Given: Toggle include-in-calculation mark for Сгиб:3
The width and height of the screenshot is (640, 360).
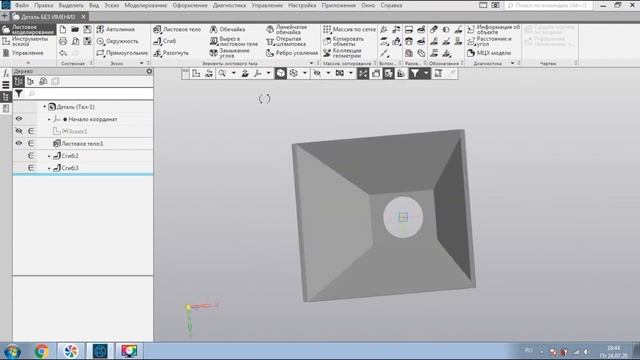Looking at the screenshot, I should (x=31, y=168).
